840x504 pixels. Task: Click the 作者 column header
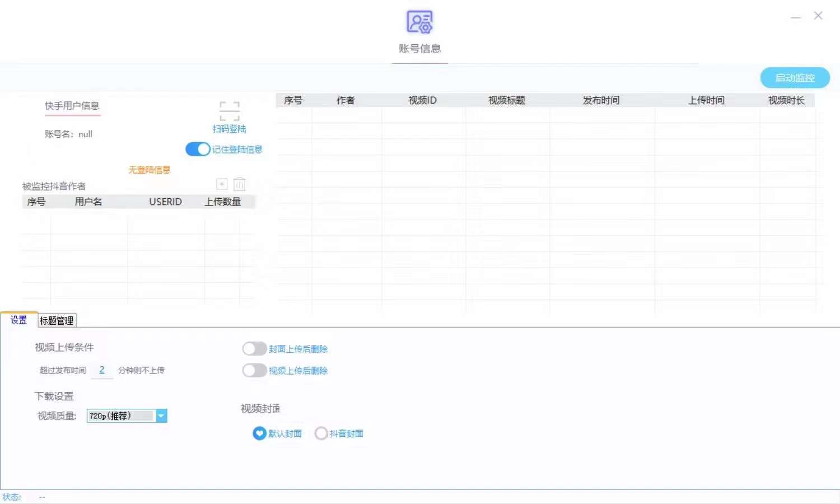coord(346,100)
